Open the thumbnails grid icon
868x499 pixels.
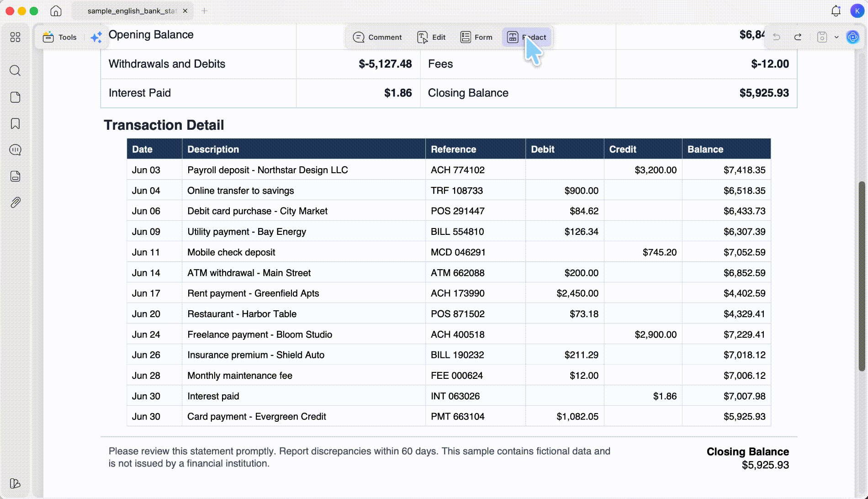[15, 37]
